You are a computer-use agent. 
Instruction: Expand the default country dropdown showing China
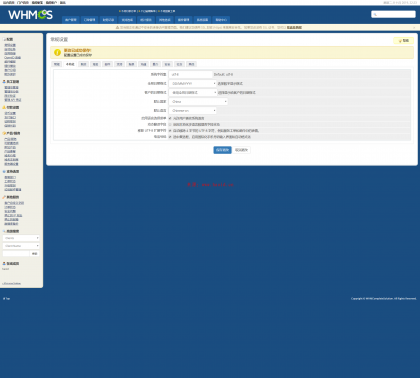[198, 102]
